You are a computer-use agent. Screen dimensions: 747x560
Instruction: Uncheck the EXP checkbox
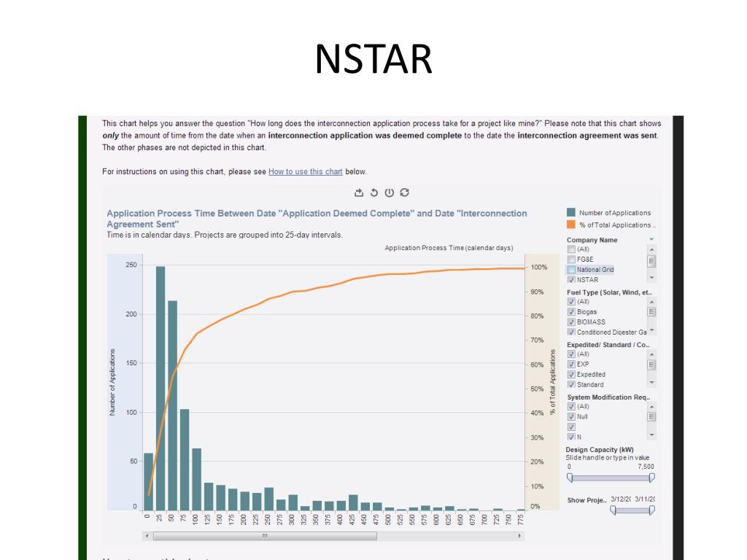pyautogui.click(x=571, y=365)
